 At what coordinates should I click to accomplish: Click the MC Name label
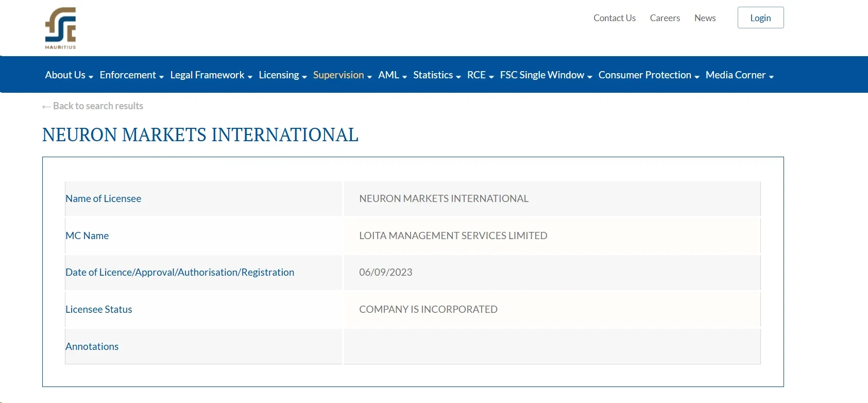click(x=87, y=236)
